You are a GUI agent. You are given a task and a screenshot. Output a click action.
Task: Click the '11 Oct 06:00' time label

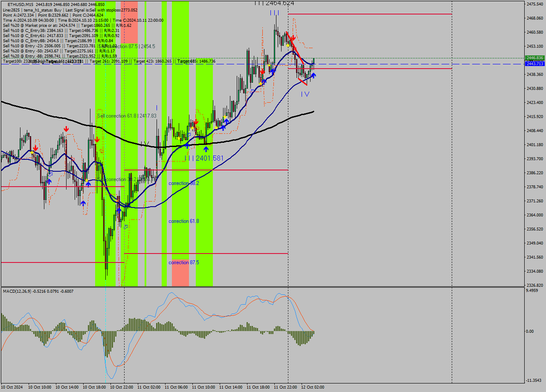(176, 387)
